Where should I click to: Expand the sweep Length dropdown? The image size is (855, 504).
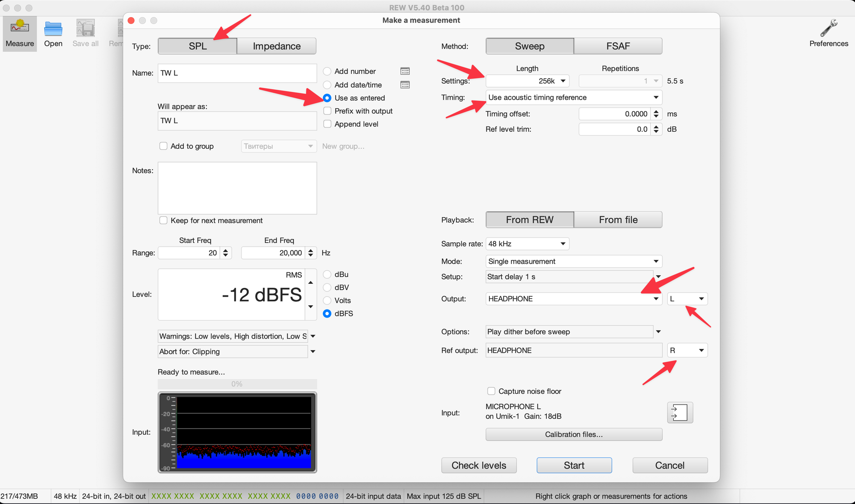(563, 81)
